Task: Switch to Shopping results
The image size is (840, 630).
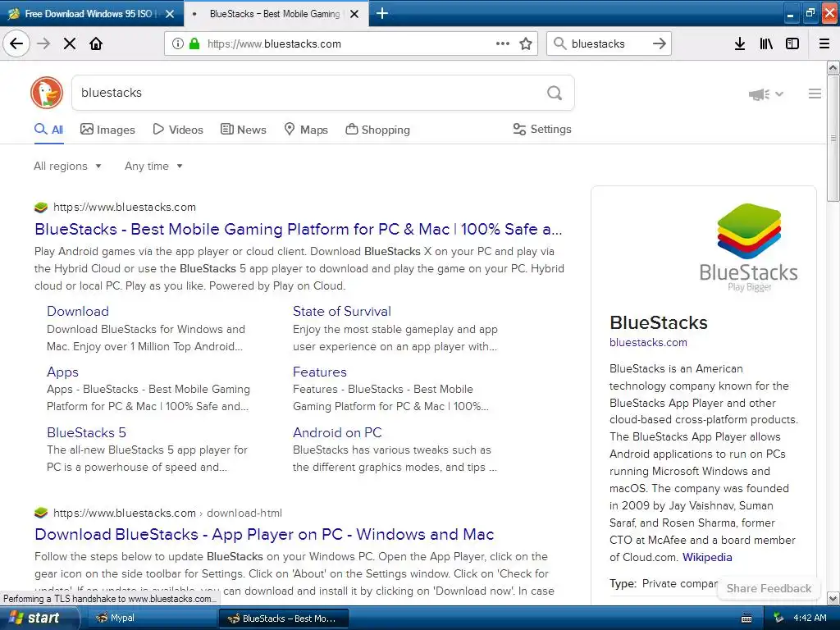Action: tap(377, 130)
